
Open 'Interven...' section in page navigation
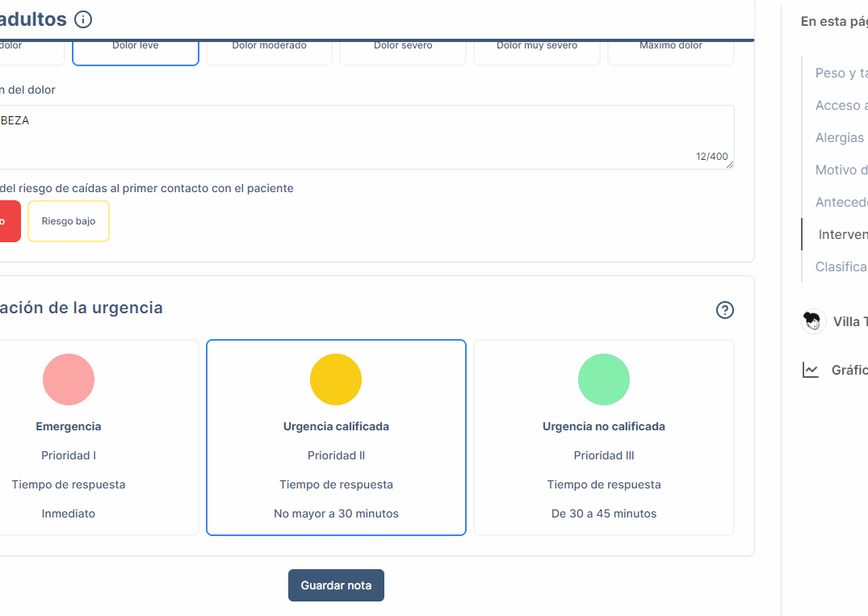click(x=842, y=234)
